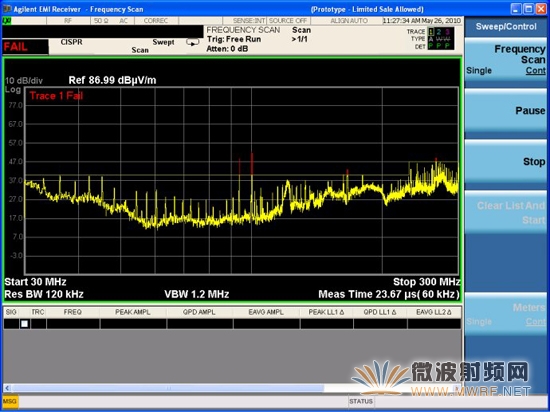Click the swept scan arrow icon
The image size is (550, 412).
pos(193,42)
